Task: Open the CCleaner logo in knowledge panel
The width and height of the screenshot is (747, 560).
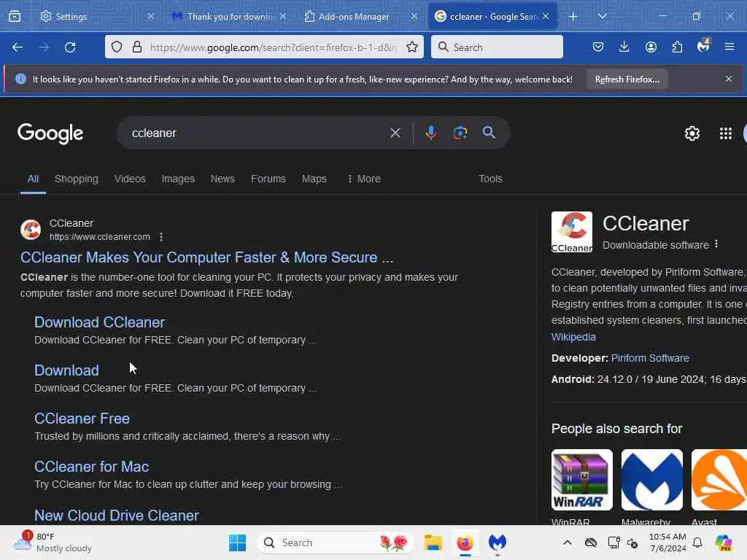Action: [572, 232]
